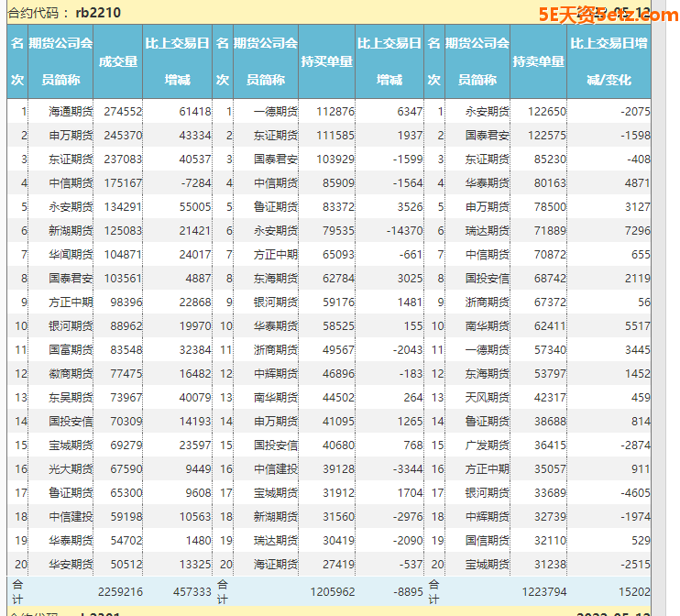Select 海通期货 in volume ranking

coord(71,112)
